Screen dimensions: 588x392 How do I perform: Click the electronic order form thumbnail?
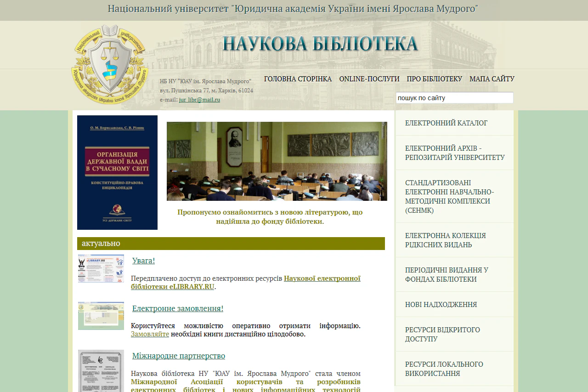101,316
